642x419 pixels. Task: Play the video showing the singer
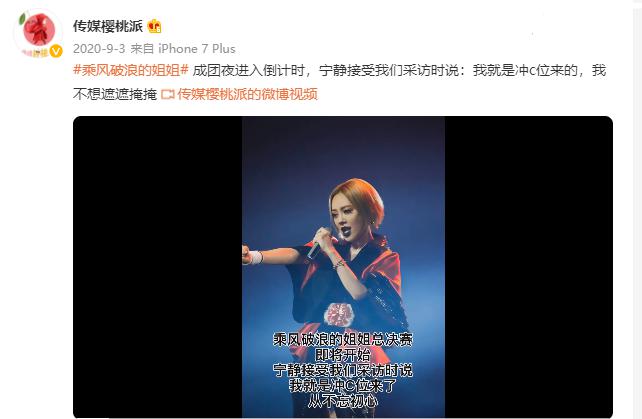[343, 267]
